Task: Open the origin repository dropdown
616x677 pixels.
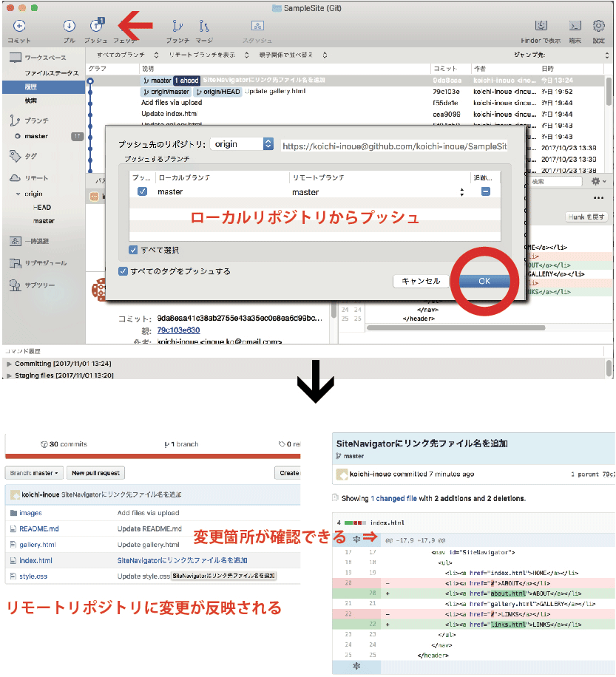Action: point(243,144)
